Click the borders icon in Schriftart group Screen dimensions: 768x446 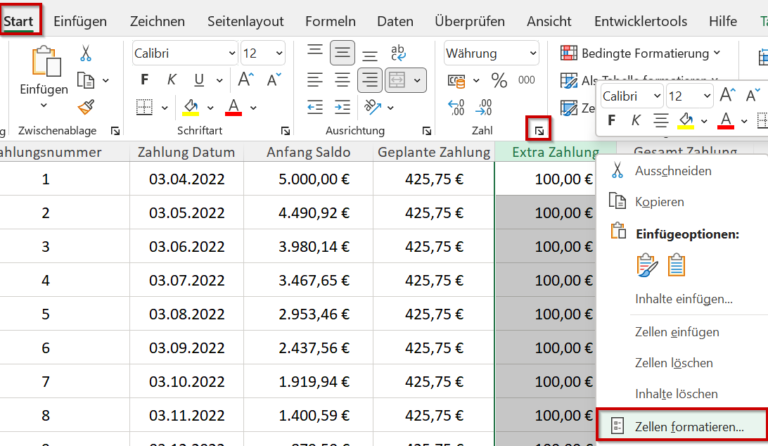(144, 107)
